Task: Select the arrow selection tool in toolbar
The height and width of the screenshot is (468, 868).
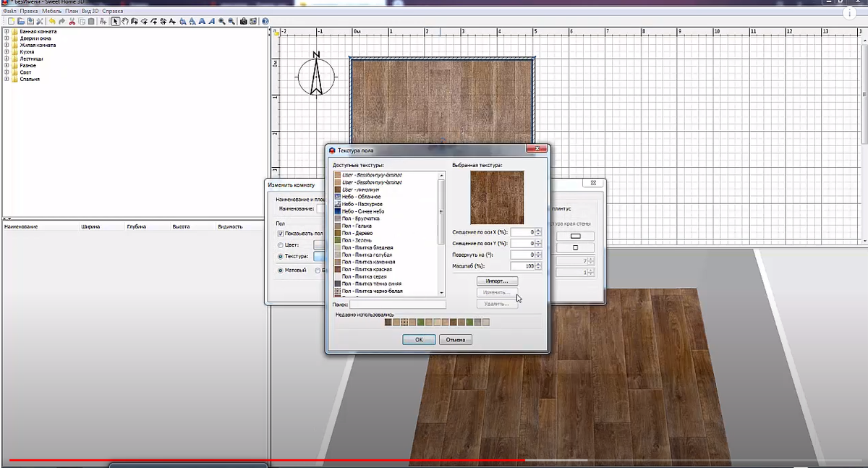Action: [x=115, y=22]
